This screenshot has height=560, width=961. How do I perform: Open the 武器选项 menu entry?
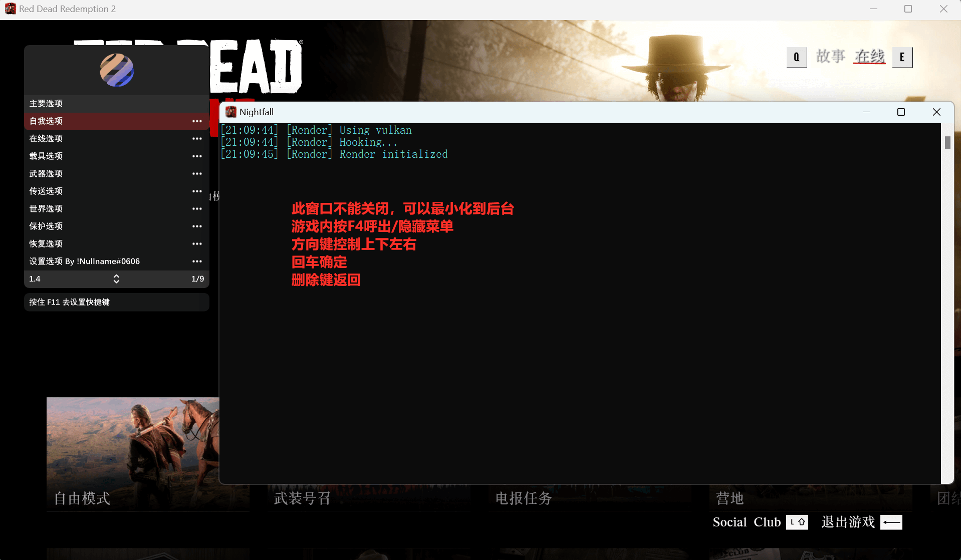[x=117, y=174]
